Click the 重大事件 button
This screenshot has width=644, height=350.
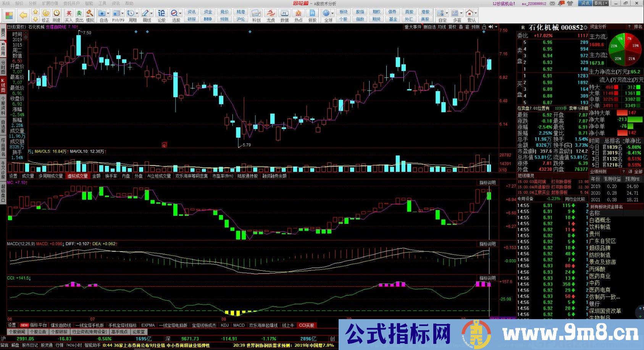click(413, 27)
